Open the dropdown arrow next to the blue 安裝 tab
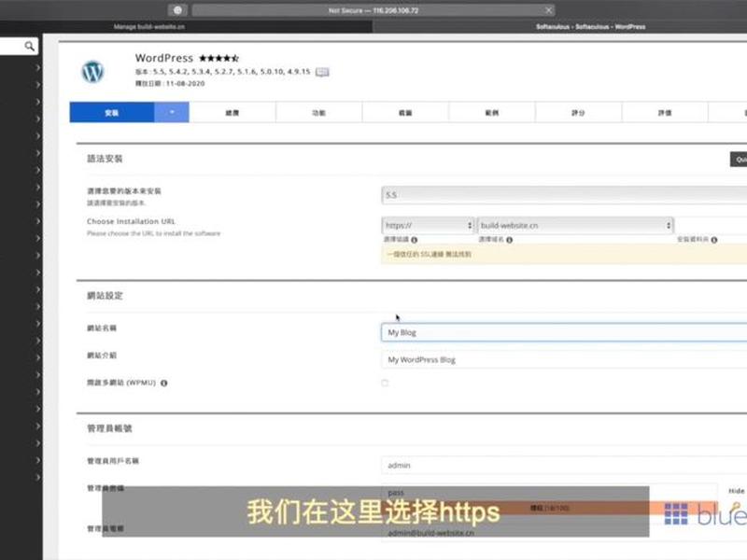 click(172, 112)
